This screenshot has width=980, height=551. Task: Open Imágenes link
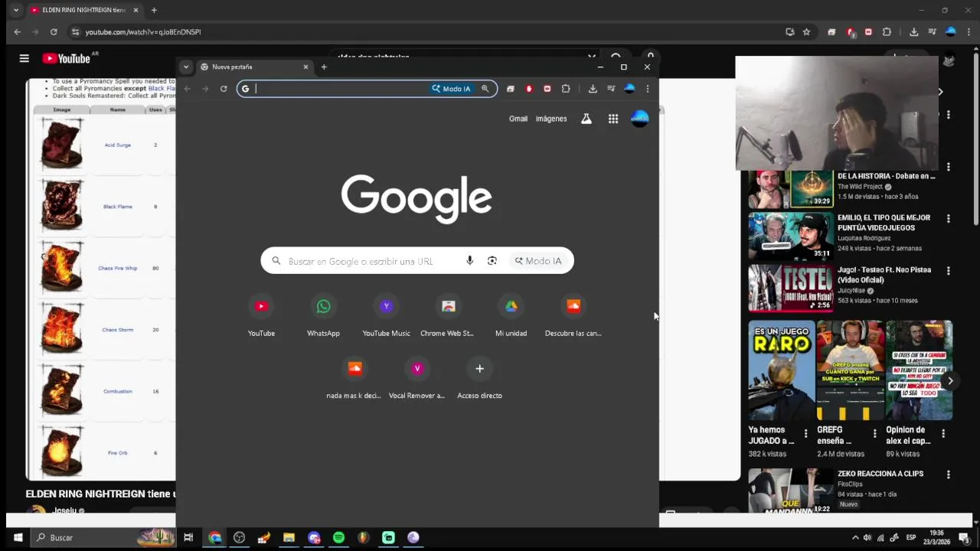coord(551,119)
